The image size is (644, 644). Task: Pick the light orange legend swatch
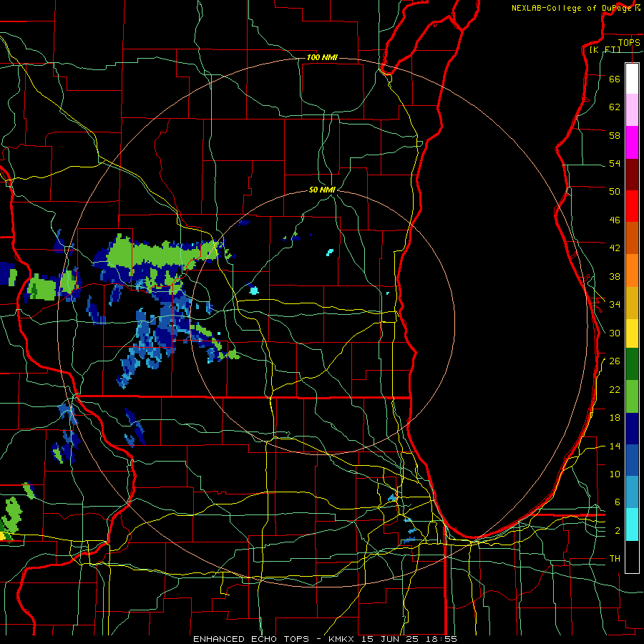pos(632,270)
